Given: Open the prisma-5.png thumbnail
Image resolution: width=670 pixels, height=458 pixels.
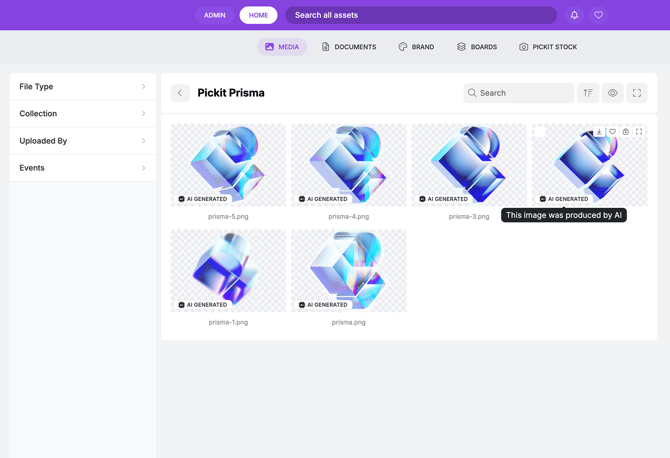Looking at the screenshot, I should pos(228,165).
